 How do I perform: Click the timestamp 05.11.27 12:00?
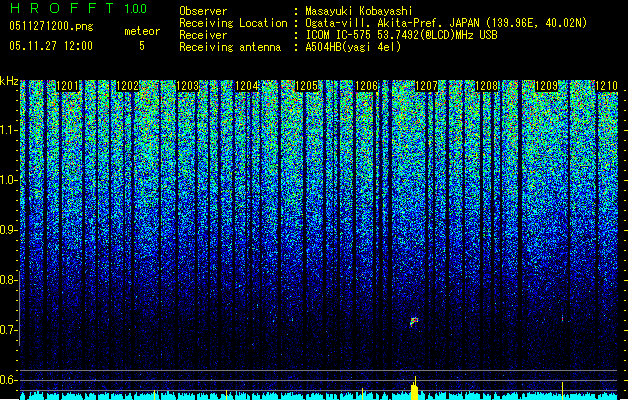click(x=51, y=46)
